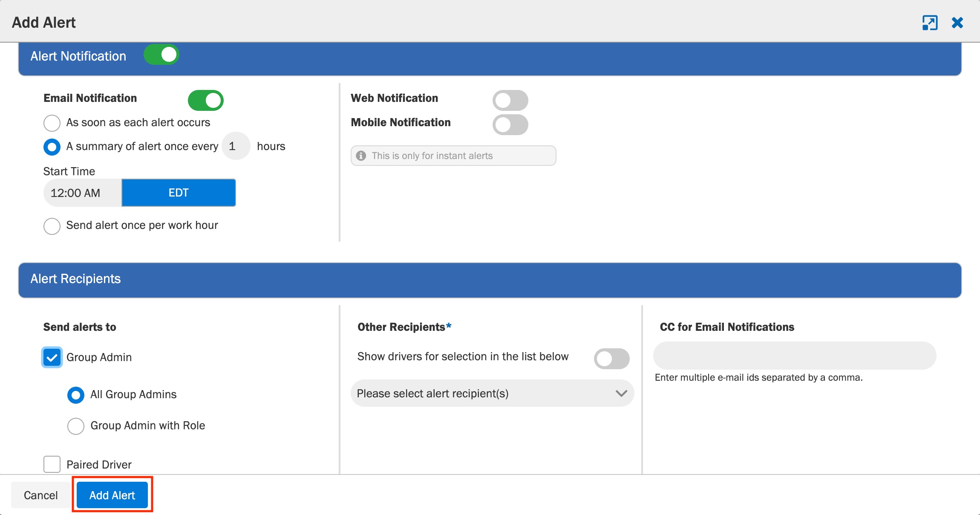Disable the Email Notification toggle

point(206,100)
